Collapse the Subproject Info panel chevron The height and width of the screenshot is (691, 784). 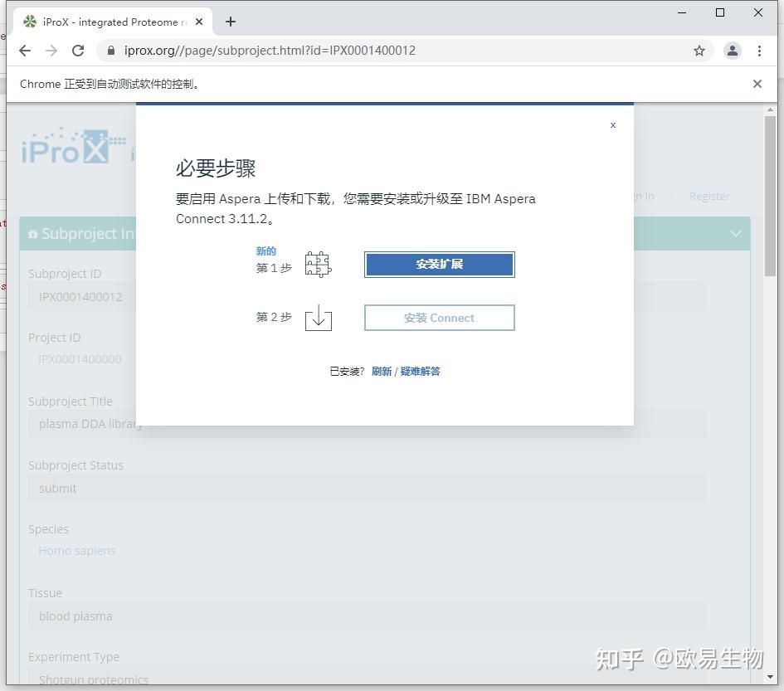[735, 233]
